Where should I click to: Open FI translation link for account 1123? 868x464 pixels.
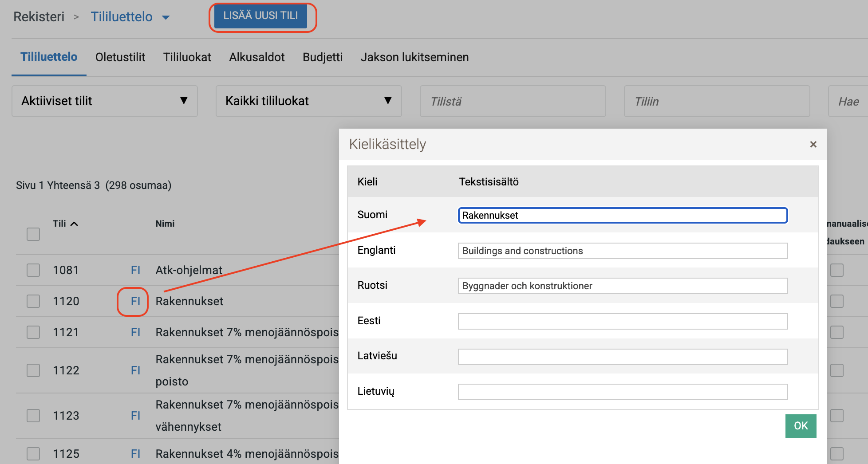135,416
